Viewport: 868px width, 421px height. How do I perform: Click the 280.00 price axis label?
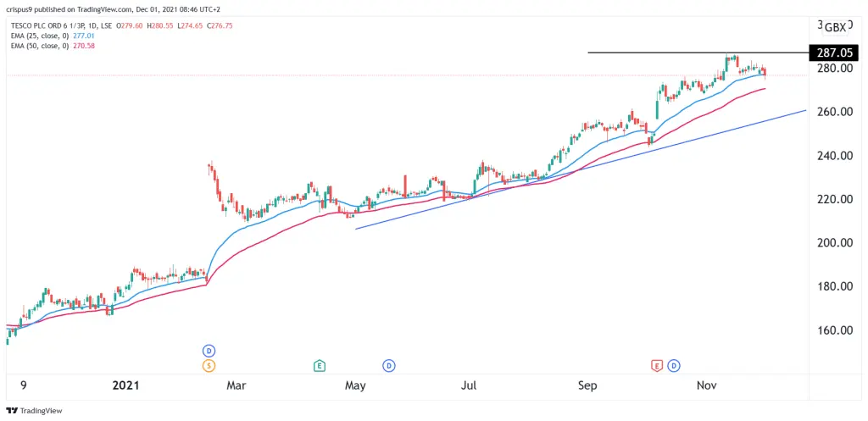click(834, 68)
